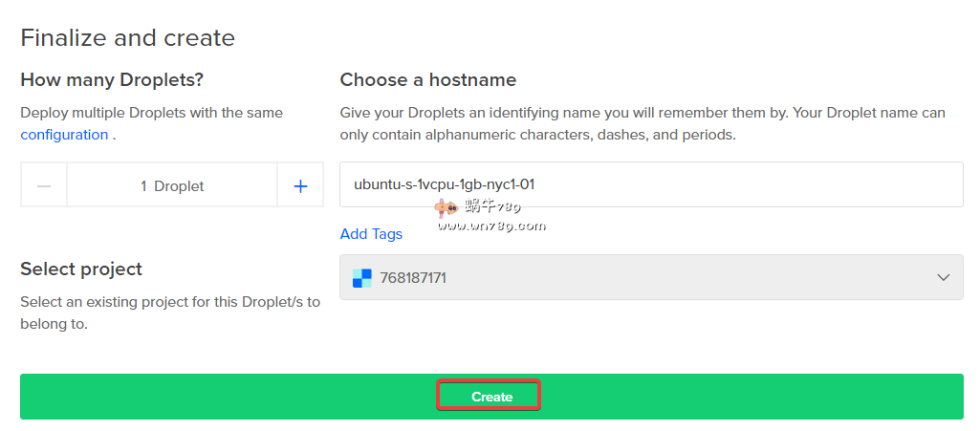Focus the ubuntu-s-1vcpu-1gb-nyc1-01 hostname field
Viewport: 980px width, 431px height.
(650, 184)
